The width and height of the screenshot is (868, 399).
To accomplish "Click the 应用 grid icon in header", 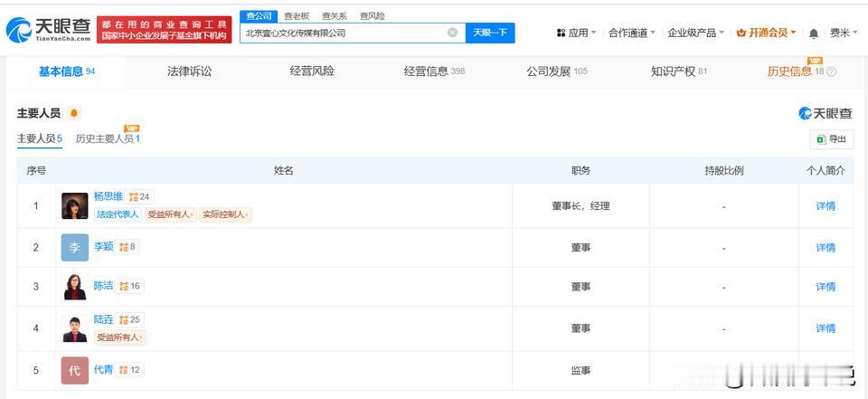I will click(561, 33).
